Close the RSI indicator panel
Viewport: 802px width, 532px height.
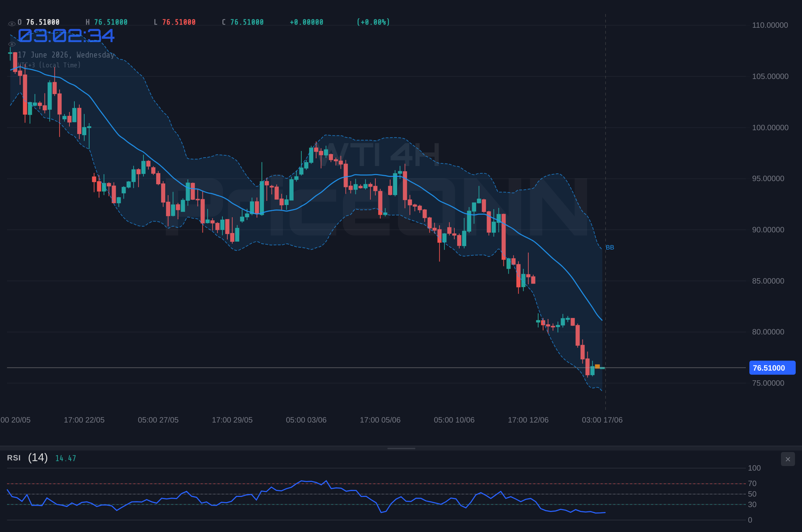pyautogui.click(x=788, y=459)
